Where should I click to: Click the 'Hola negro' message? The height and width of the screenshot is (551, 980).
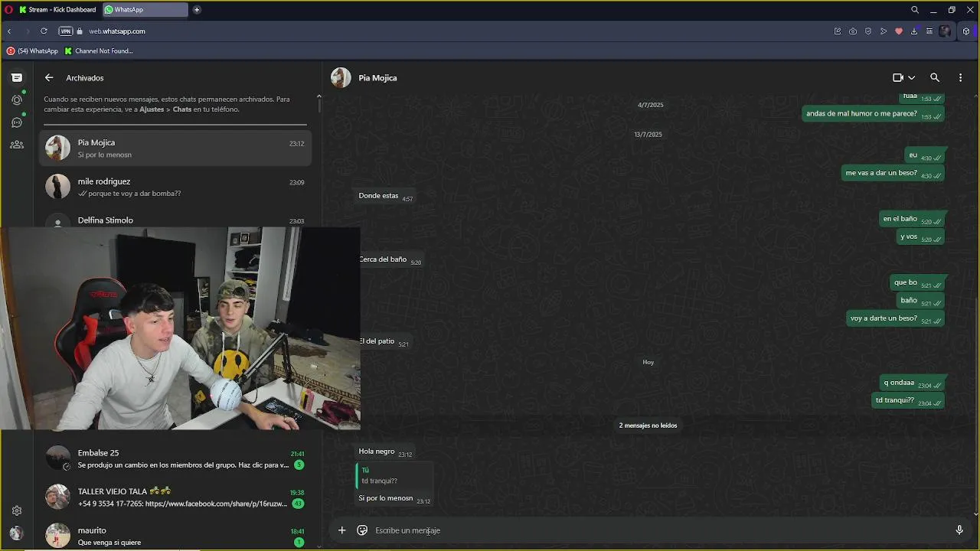pos(385,452)
